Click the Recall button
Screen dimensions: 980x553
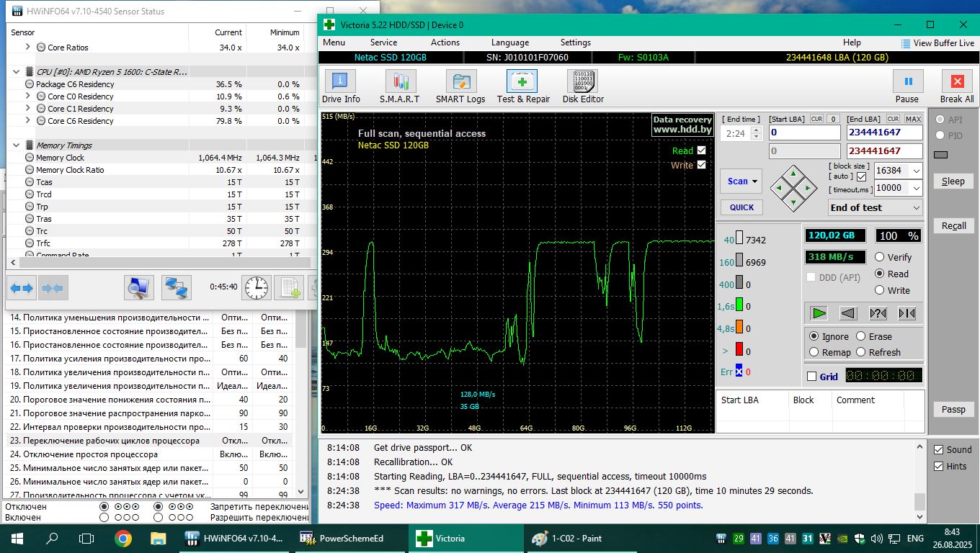[x=953, y=226]
